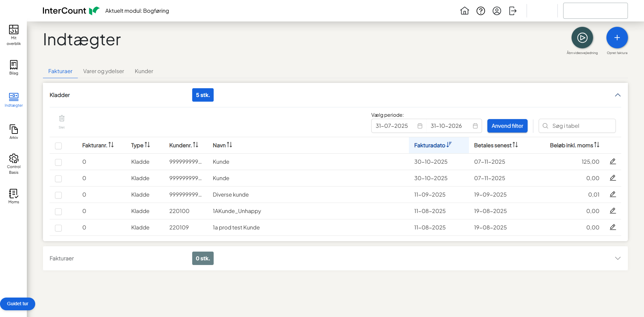Screen dimensions: 644x317
Task: Edit the 125,00 Kunde draft
Action: pyautogui.click(x=612, y=162)
